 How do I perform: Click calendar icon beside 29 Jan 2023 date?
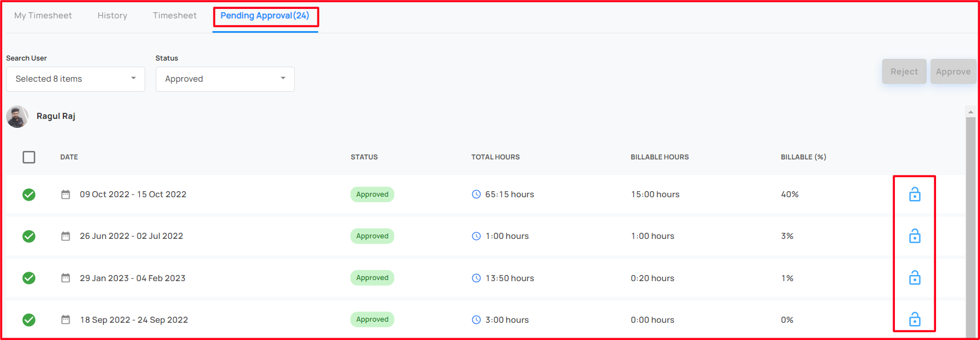[66, 278]
